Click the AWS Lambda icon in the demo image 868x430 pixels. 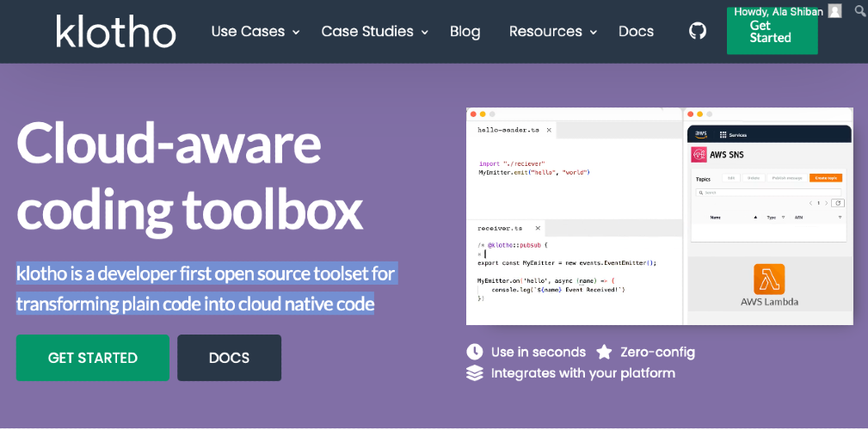pos(769,279)
